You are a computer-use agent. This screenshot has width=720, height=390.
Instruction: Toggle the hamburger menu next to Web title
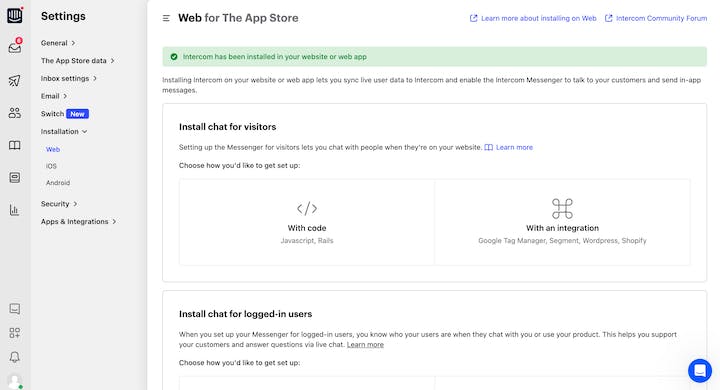click(166, 18)
